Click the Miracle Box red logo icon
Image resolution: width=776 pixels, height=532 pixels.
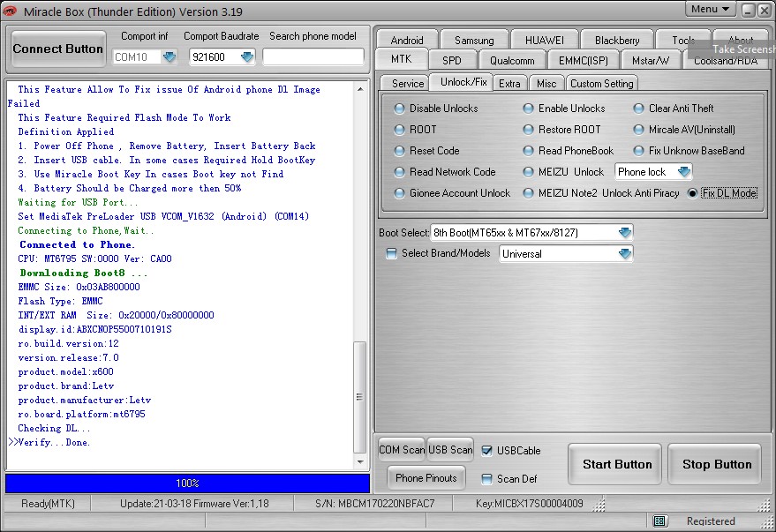pos(10,11)
